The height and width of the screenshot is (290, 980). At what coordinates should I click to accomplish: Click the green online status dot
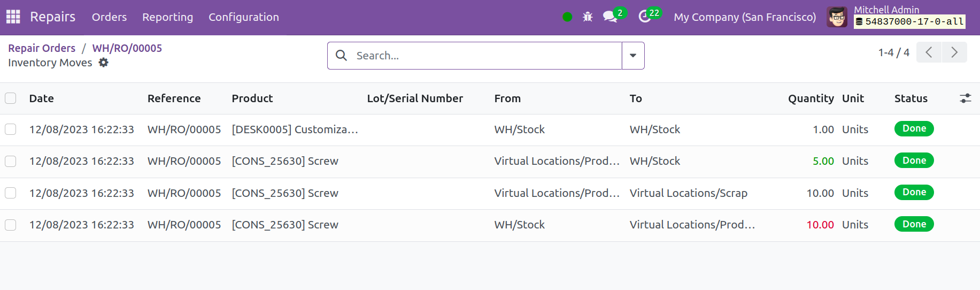tap(567, 17)
